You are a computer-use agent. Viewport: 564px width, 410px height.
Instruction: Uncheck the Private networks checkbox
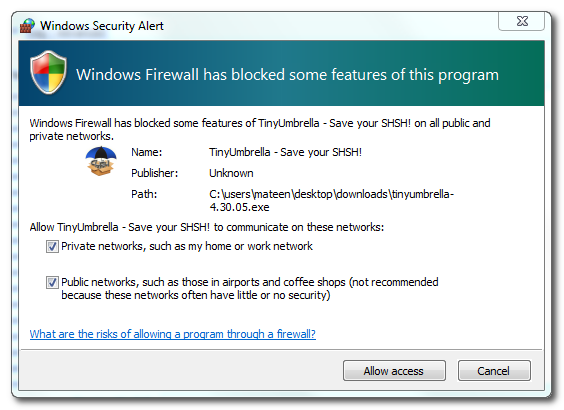pos(52,247)
